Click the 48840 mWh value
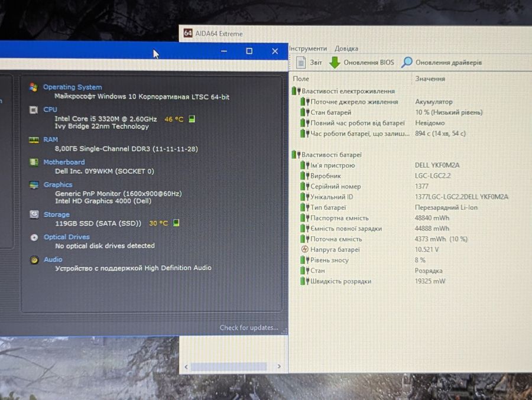 click(x=432, y=218)
